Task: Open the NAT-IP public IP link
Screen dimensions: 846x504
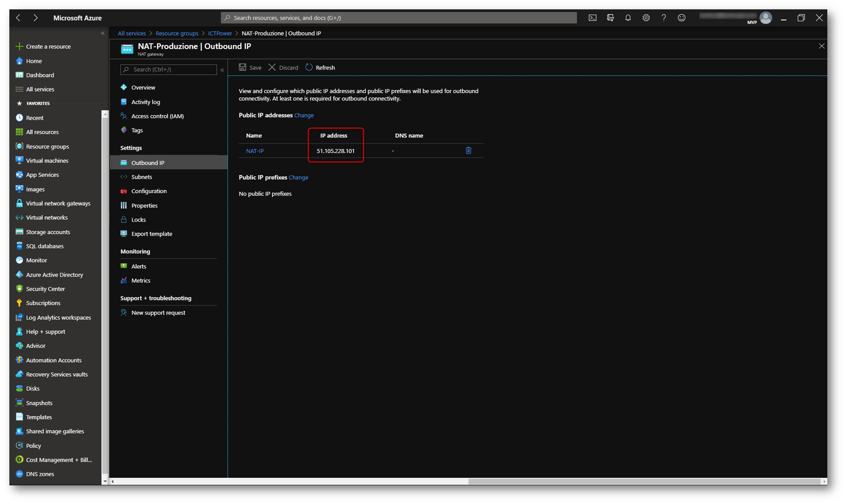Action: click(x=255, y=151)
